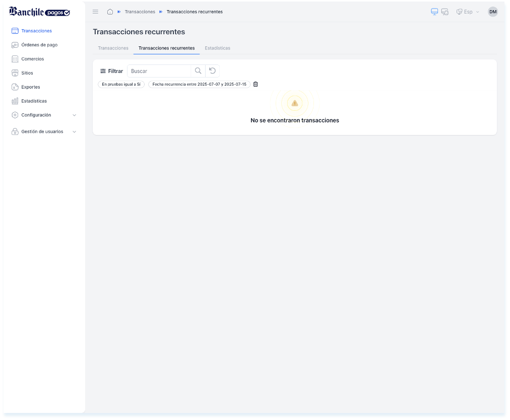The image size is (510, 420).
Task: Click the Gestión de usuarios lock icon
Action: point(15,131)
